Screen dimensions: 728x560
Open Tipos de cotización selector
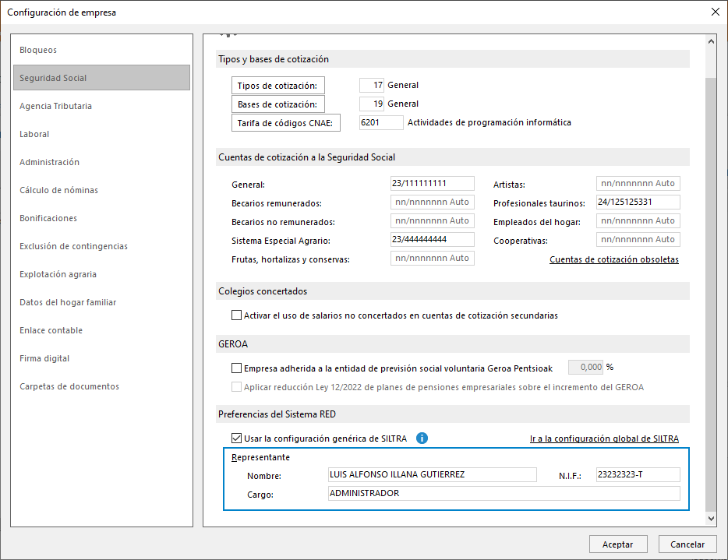(x=278, y=86)
